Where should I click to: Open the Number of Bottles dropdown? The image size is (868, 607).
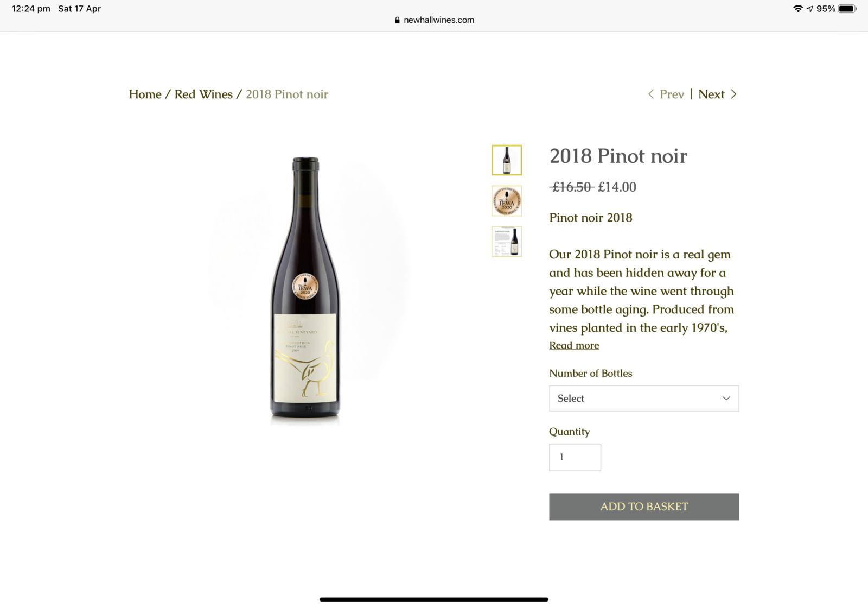(643, 399)
